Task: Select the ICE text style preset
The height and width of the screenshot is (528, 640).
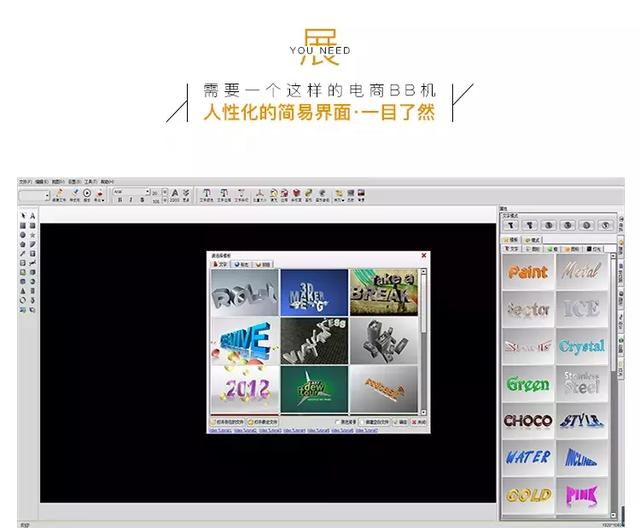Action: click(x=582, y=309)
